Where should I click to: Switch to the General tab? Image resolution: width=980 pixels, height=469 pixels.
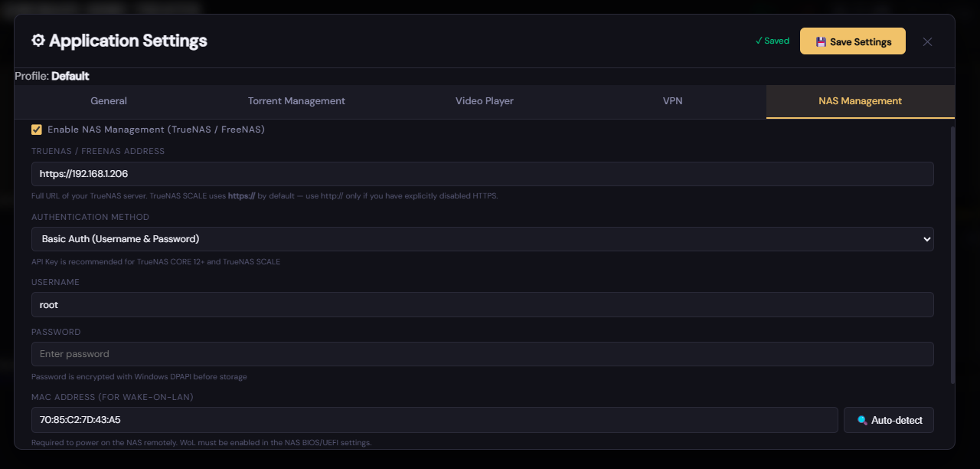pyautogui.click(x=108, y=100)
